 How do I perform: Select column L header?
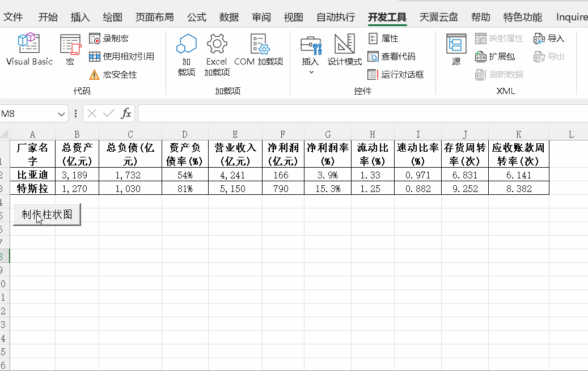571,134
